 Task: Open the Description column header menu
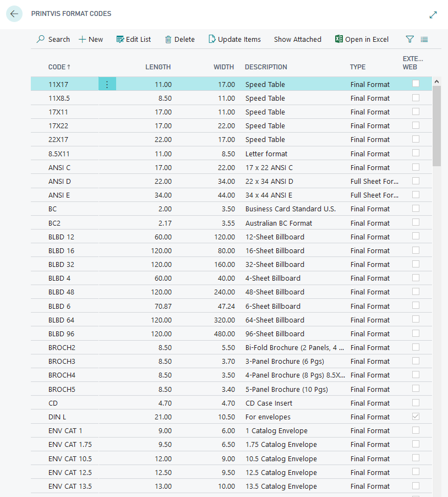pyautogui.click(x=266, y=67)
